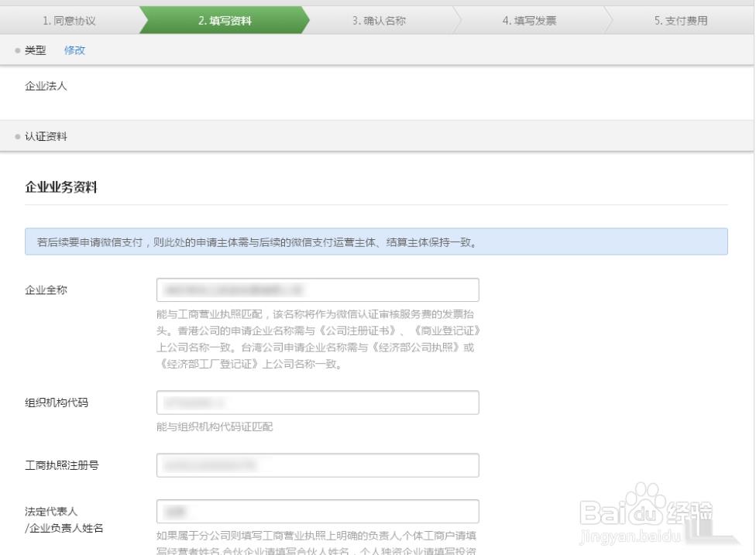The image size is (756, 555).
Task: Click the 企业全称 field label
Action: [46, 290]
